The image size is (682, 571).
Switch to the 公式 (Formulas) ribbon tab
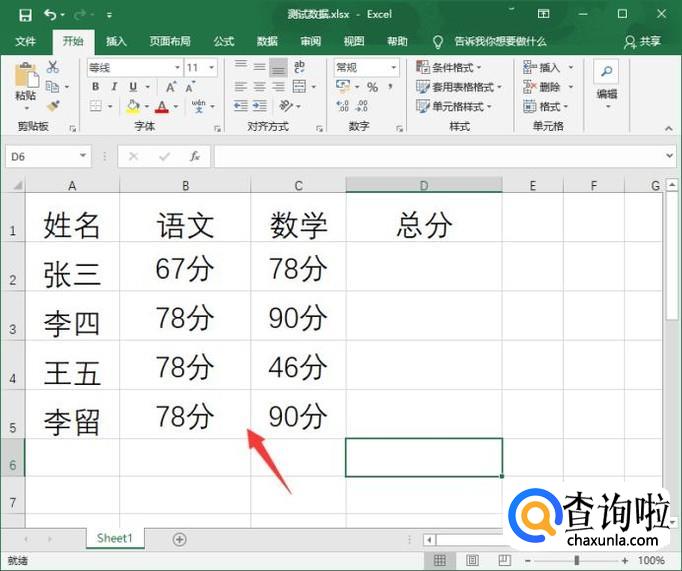[x=224, y=41]
